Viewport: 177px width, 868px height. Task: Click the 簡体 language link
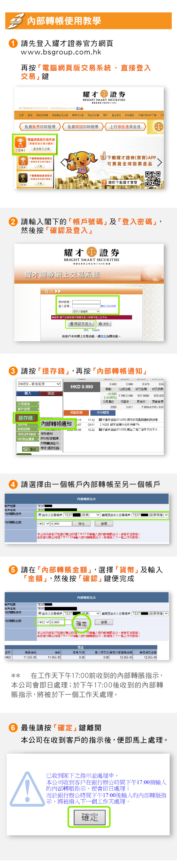coord(86,330)
